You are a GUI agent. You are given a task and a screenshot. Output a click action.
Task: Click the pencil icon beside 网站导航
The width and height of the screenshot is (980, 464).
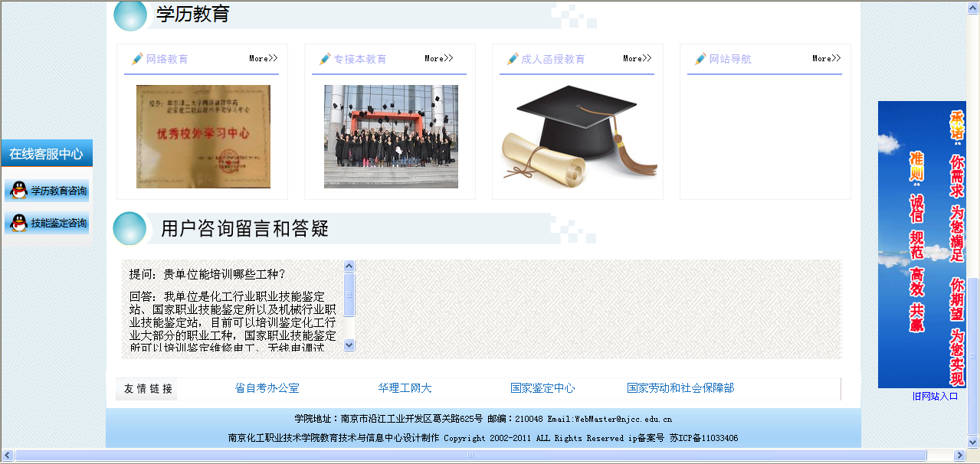[x=700, y=59]
